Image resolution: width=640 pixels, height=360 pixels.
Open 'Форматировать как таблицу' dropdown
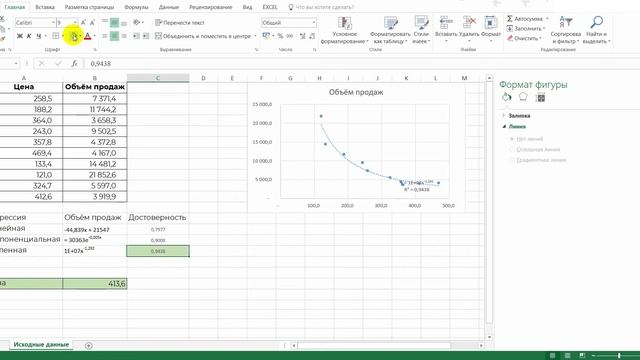click(x=390, y=31)
